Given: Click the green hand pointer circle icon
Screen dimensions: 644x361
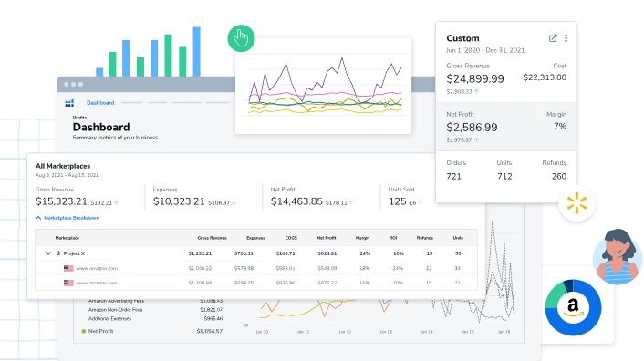Looking at the screenshot, I should click(241, 38).
